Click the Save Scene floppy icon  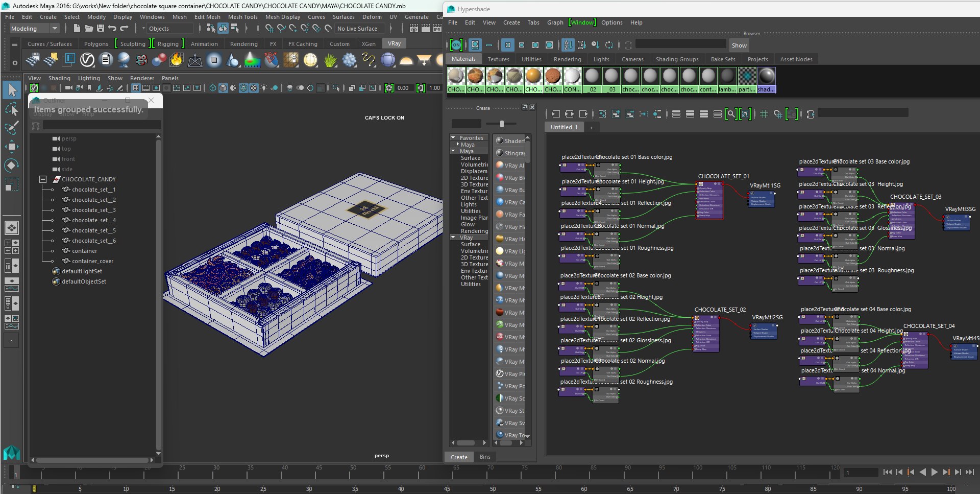tap(101, 29)
